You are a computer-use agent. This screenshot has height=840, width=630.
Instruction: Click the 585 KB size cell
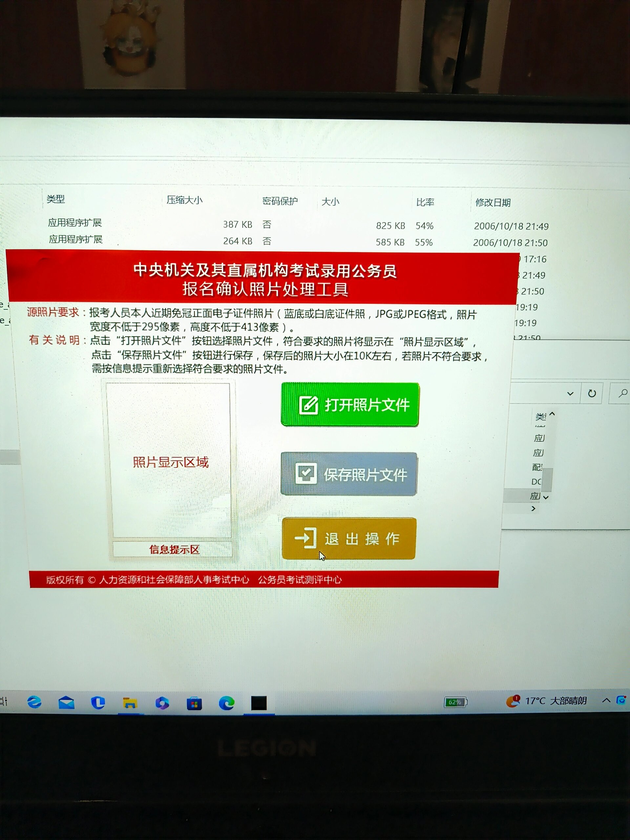coord(390,242)
